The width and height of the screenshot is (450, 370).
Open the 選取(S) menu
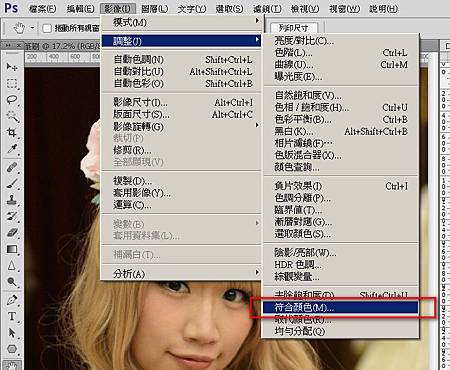229,9
